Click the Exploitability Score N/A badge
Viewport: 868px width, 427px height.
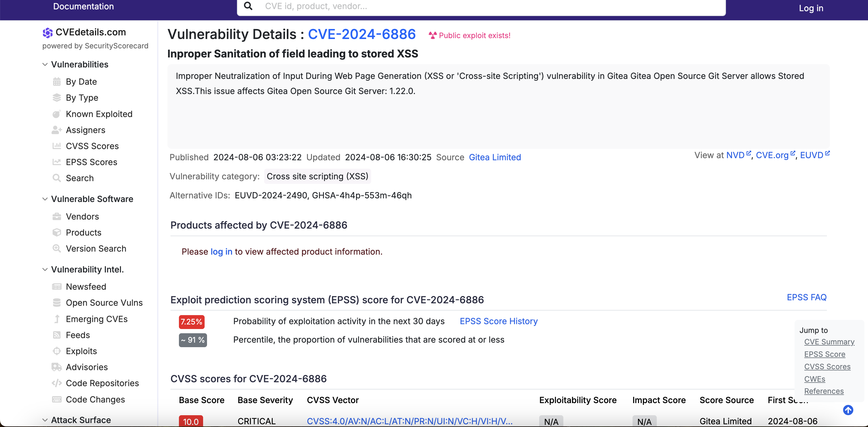pos(551,421)
